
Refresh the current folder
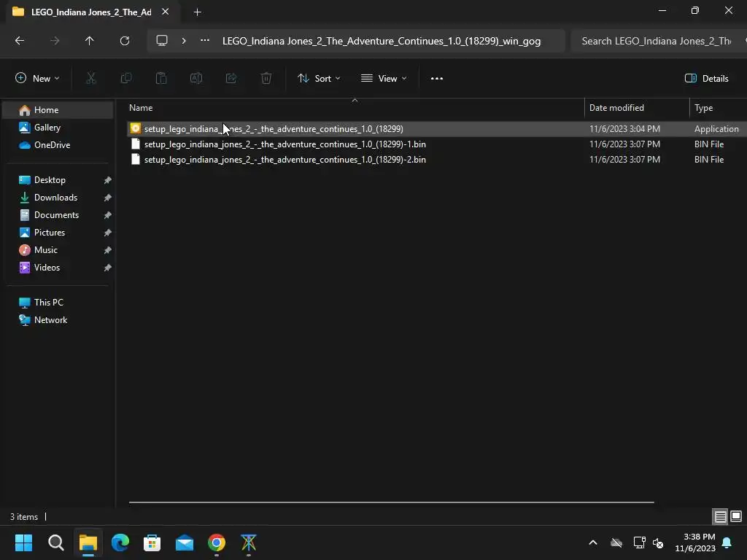coord(125,41)
